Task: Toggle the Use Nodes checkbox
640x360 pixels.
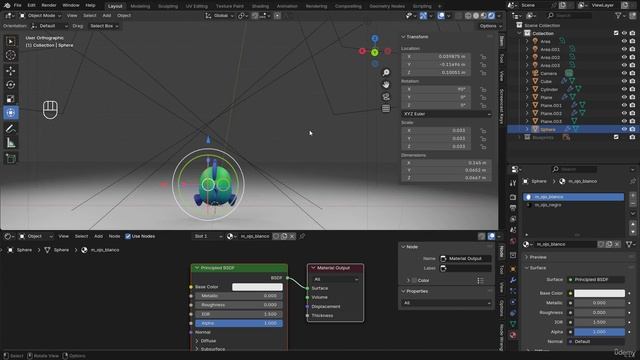Action: tap(128, 236)
